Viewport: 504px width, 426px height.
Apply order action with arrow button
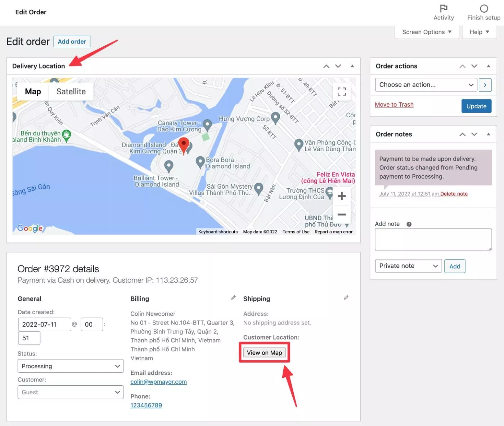[485, 85]
